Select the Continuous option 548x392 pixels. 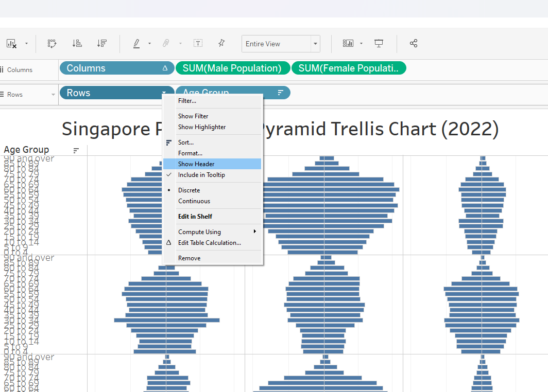194,201
